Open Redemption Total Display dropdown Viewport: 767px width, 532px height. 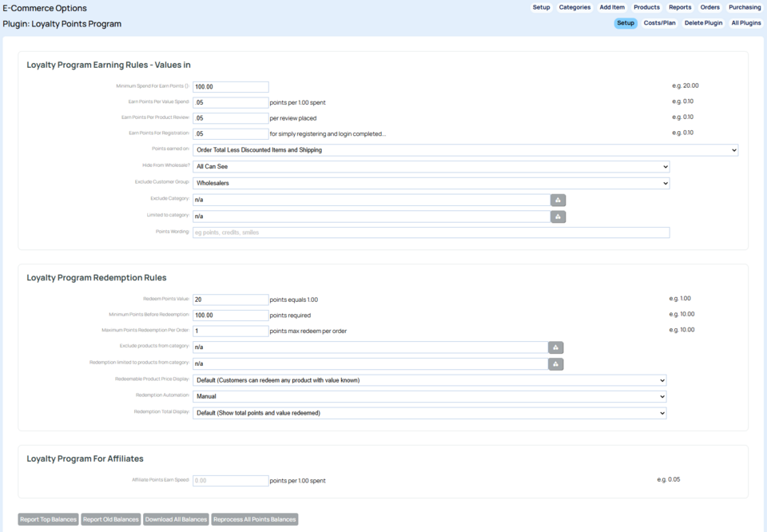click(x=429, y=413)
